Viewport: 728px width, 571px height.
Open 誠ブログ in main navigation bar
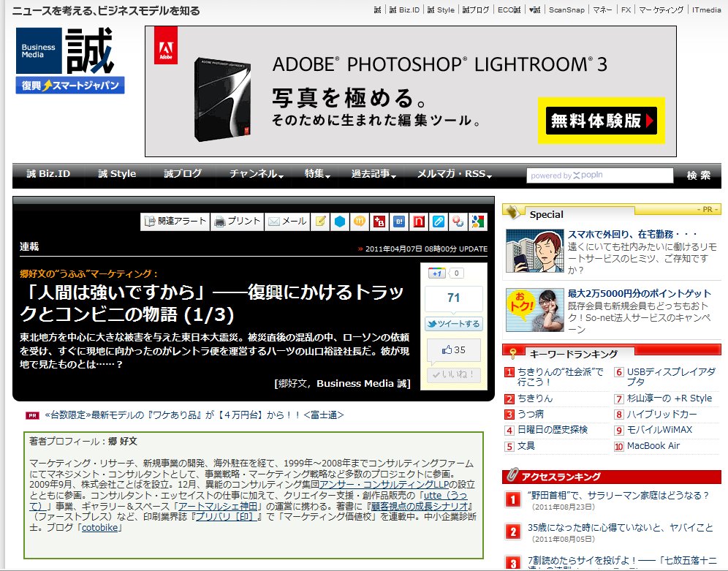[183, 174]
